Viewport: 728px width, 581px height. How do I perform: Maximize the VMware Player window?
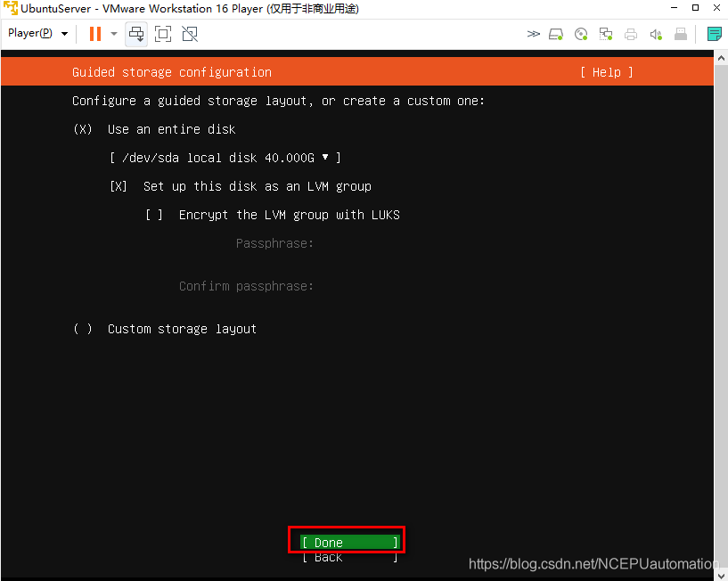(696, 8)
